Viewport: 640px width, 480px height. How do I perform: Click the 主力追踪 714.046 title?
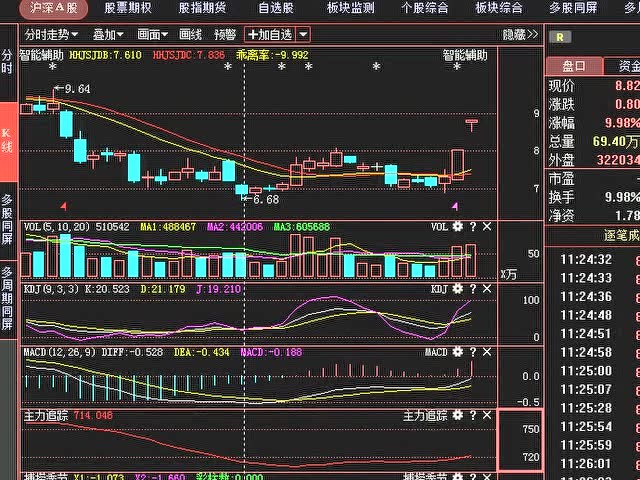pos(68,416)
